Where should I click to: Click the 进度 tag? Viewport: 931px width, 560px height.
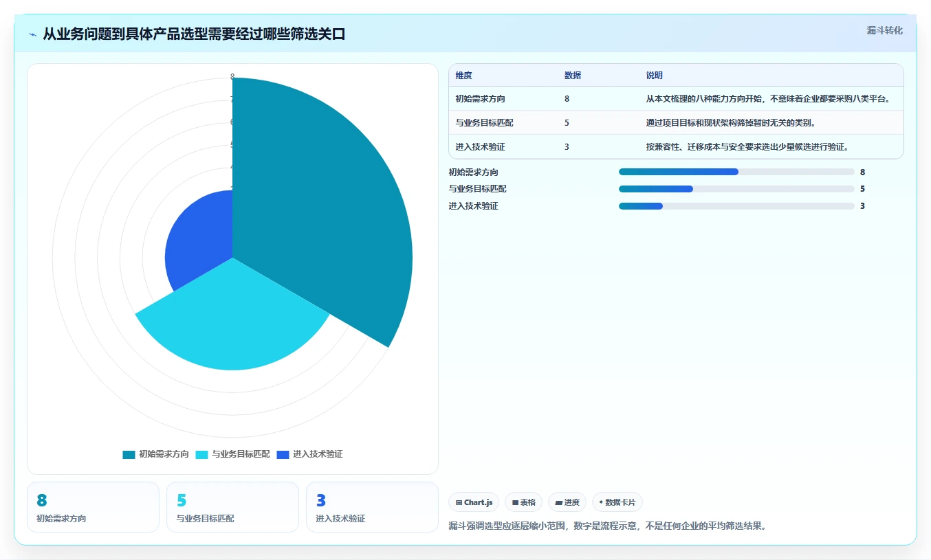(567, 502)
